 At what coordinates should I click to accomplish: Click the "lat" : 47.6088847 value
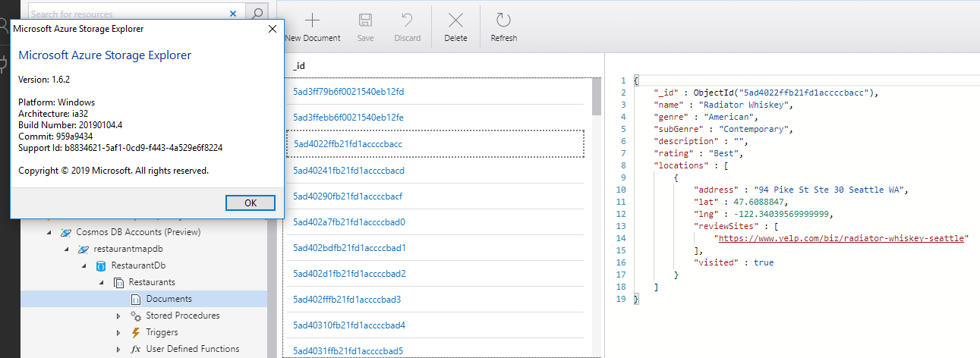762,202
